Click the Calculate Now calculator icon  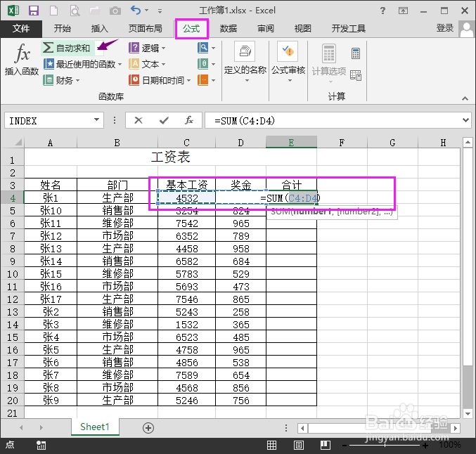pyautogui.click(x=356, y=53)
